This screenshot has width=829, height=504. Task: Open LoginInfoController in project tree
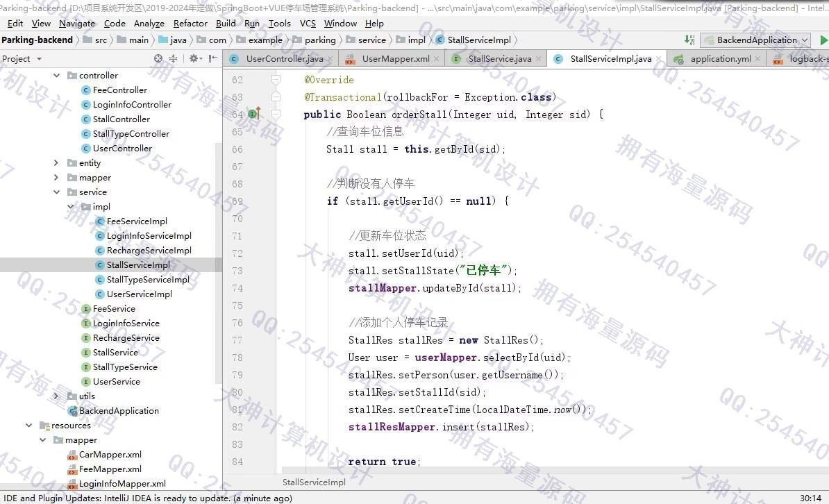click(126, 105)
